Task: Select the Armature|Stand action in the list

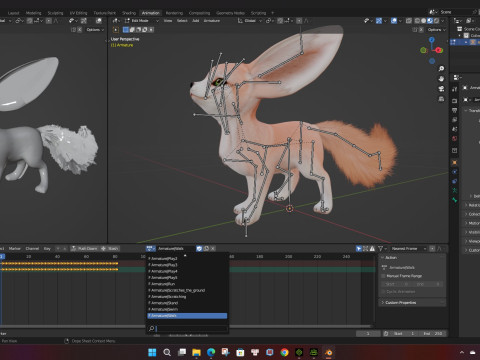Action: click(x=187, y=303)
